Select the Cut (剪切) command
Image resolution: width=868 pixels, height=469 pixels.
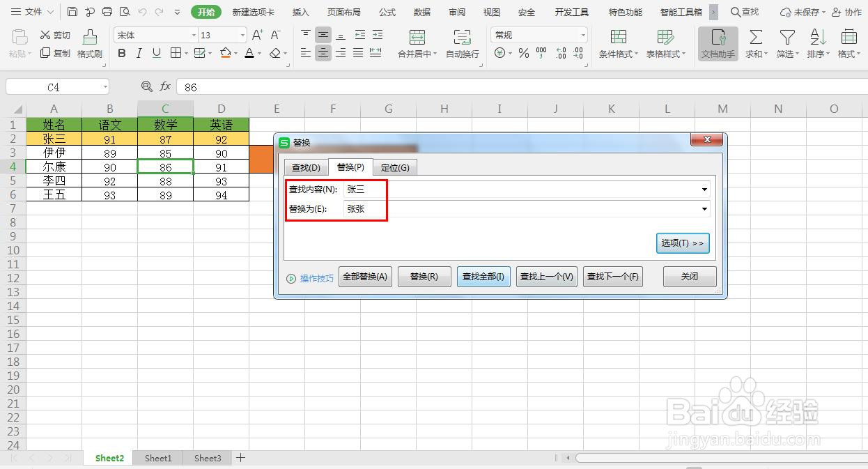click(55, 35)
